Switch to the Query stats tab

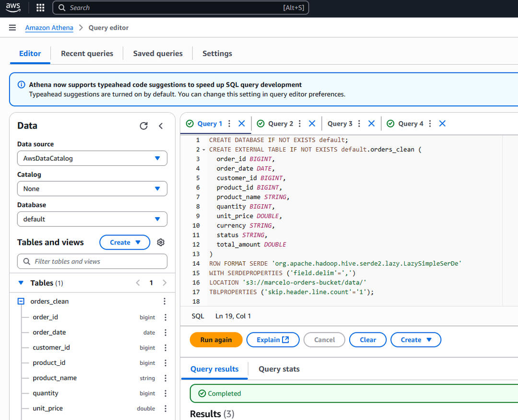[279, 369]
